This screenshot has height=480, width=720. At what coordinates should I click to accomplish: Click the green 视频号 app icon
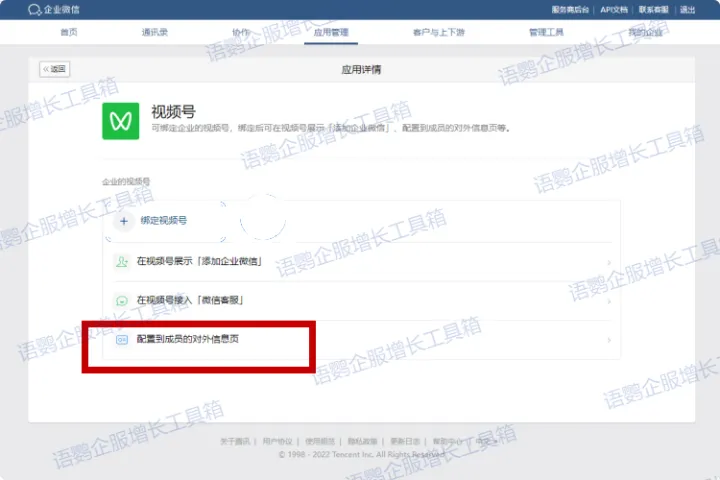[121, 120]
